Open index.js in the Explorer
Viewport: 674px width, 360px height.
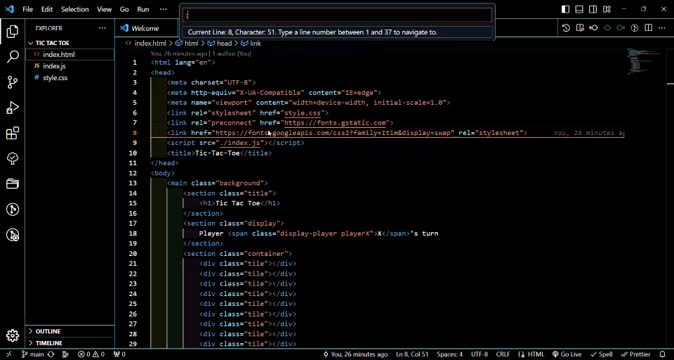pyautogui.click(x=54, y=66)
